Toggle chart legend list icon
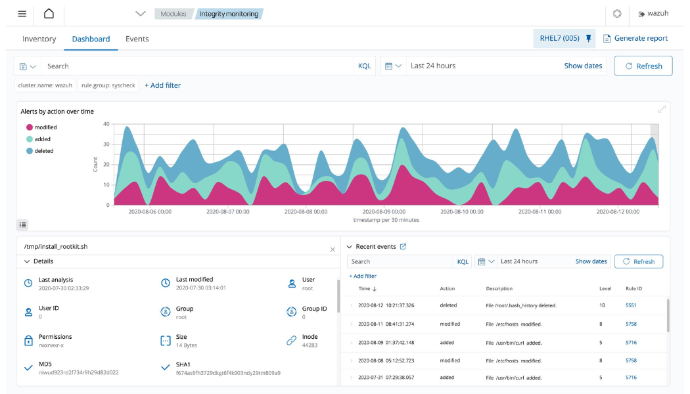Image resolution: width=690 pixels, height=394 pixels. click(x=23, y=225)
